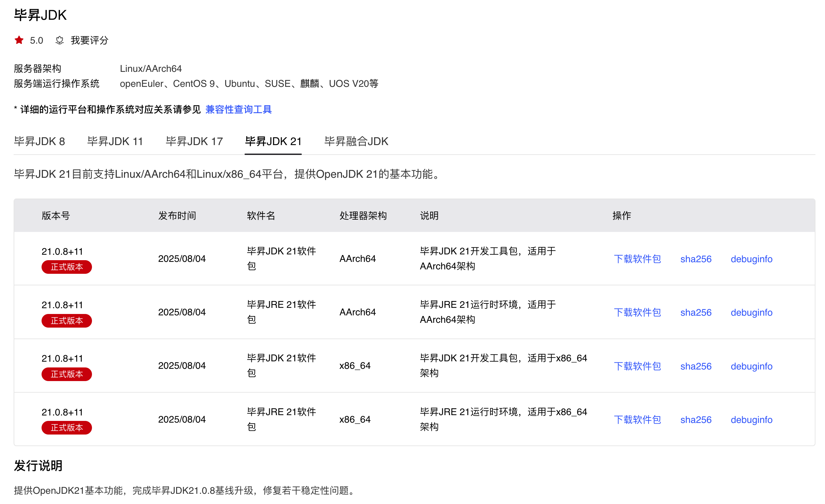The image size is (825, 504).
Task: Open the 毕昇融合JDK tab
Action: (x=356, y=141)
